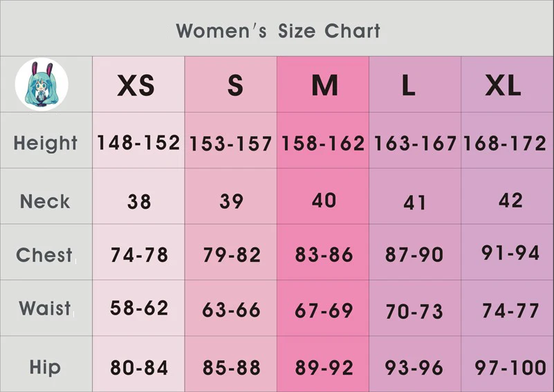Click the Miku bunny character icon
Screen dimensions: 554x392
[41, 85]
